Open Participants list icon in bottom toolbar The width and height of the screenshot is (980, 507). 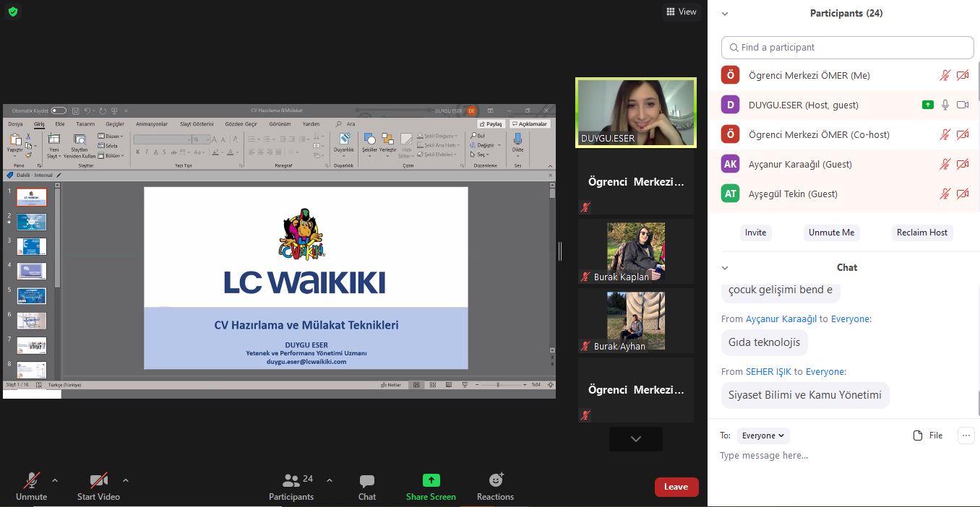tap(292, 480)
